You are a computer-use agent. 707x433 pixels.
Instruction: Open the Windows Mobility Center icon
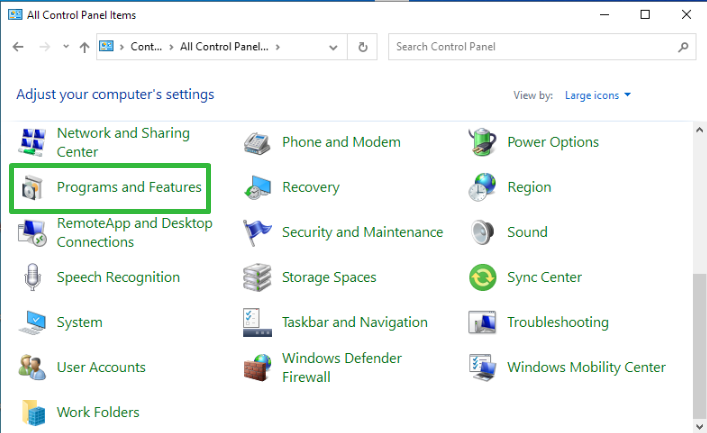[x=482, y=368]
